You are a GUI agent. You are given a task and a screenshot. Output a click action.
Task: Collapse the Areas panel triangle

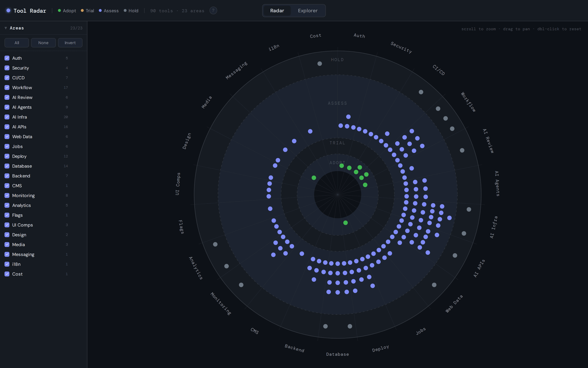click(x=6, y=28)
